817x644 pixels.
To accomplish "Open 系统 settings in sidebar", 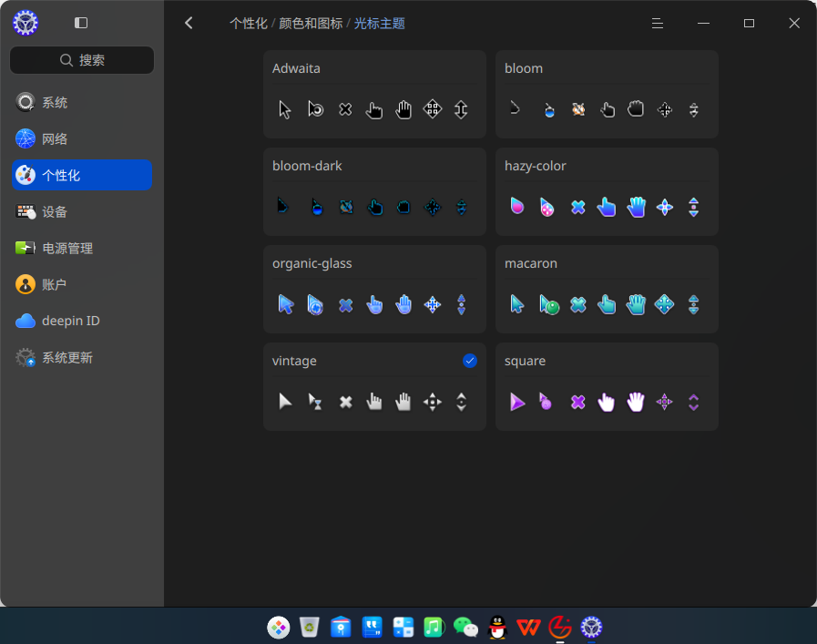I will pos(82,103).
